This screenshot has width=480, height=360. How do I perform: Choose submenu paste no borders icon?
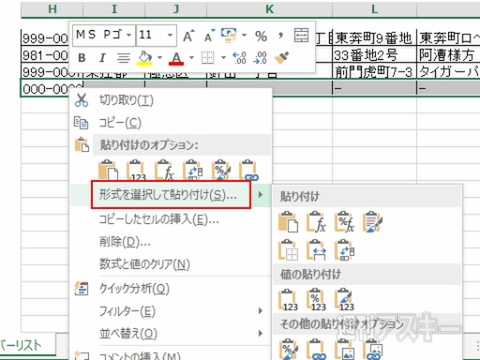288,250
